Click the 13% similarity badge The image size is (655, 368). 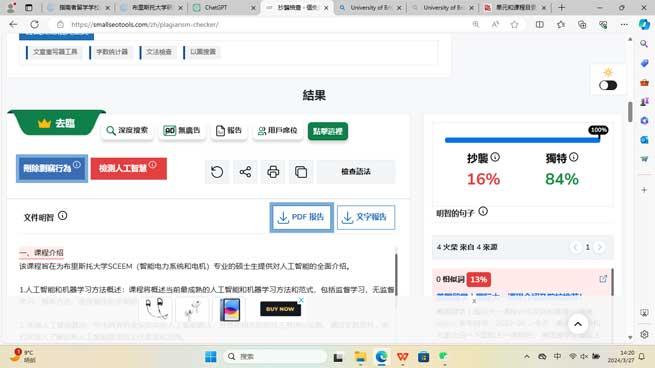point(479,279)
